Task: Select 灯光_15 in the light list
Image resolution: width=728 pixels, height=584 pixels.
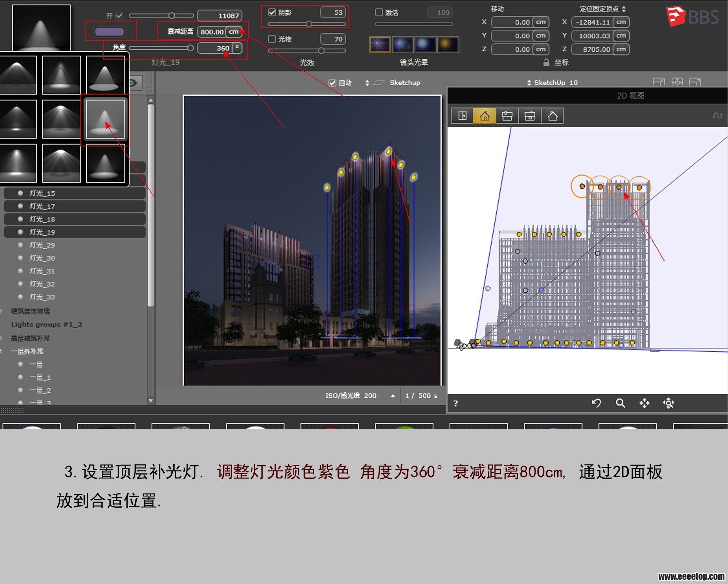Action: pos(75,193)
